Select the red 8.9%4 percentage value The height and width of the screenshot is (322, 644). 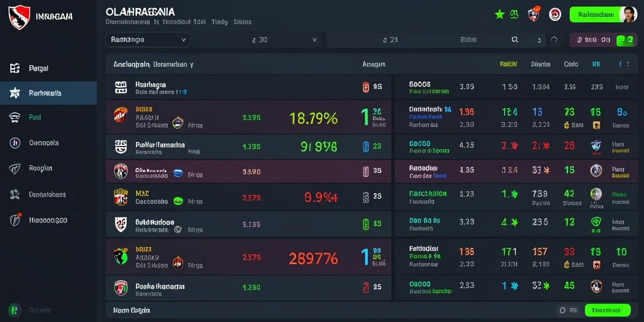[x=321, y=197]
